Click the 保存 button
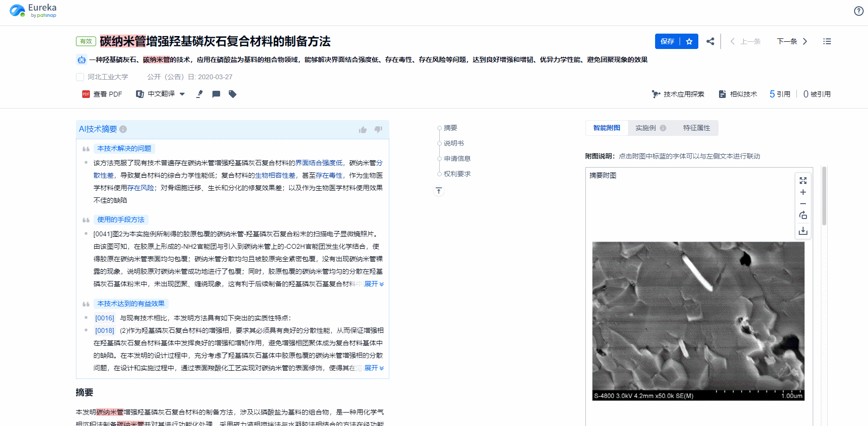Image resolution: width=868 pixels, height=426 pixels. (667, 41)
